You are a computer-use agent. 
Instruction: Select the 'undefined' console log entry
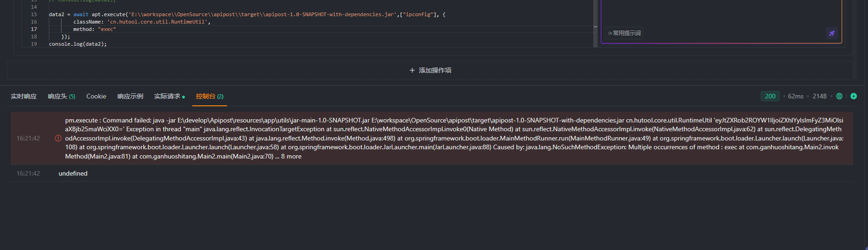click(x=73, y=173)
